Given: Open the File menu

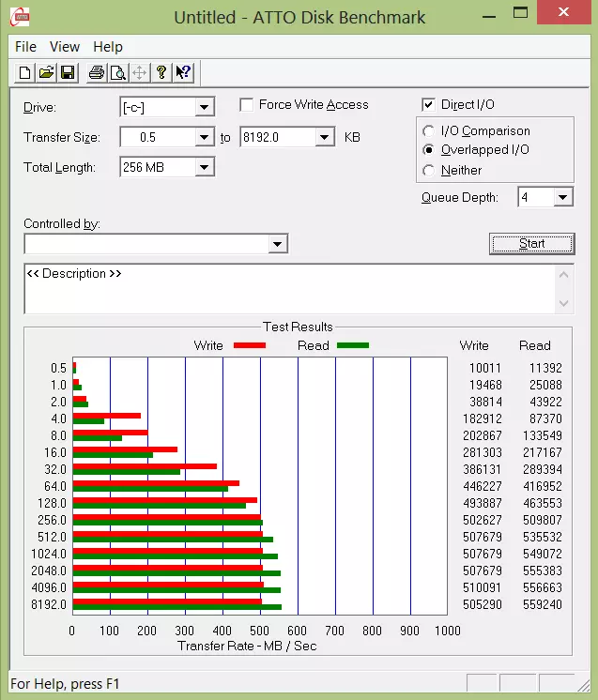Looking at the screenshot, I should click(x=25, y=47).
